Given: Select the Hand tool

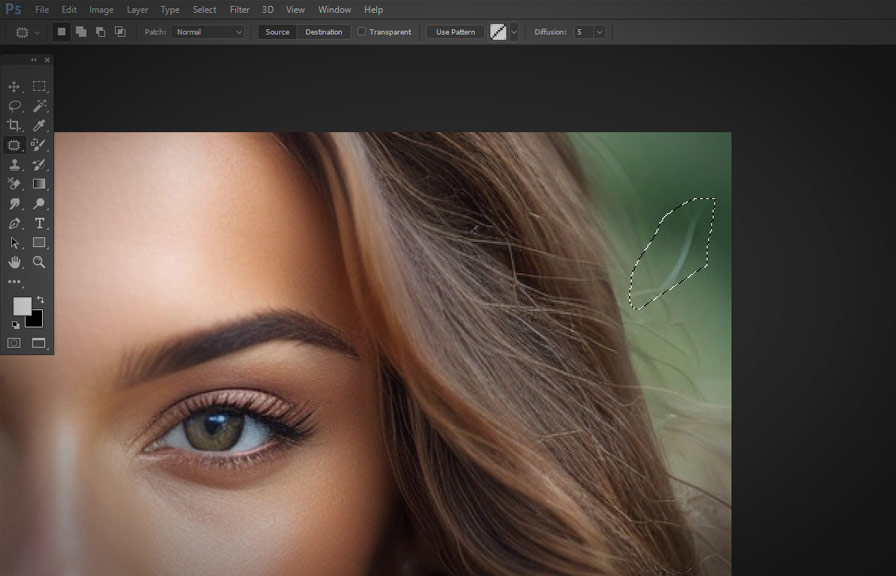Looking at the screenshot, I should [15, 263].
